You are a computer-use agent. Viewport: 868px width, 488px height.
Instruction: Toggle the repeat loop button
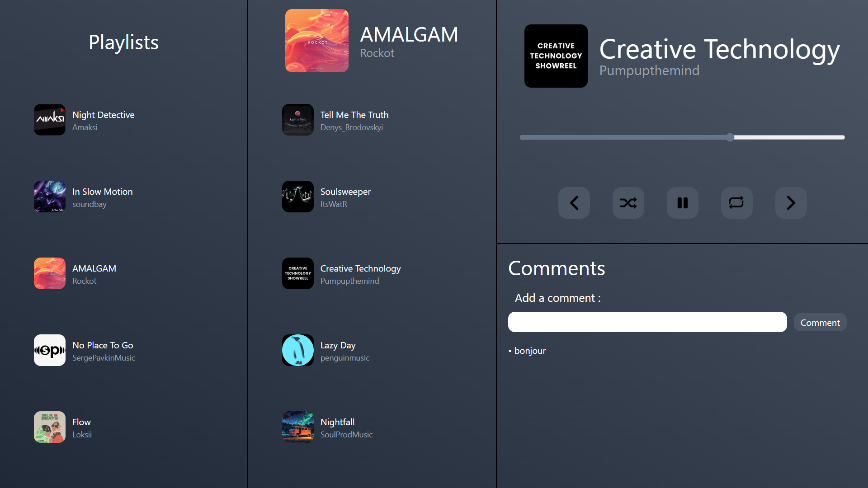(736, 203)
